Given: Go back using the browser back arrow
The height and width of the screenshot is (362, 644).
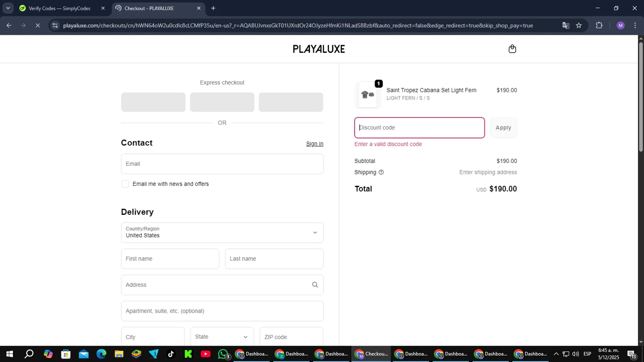Looking at the screenshot, I should pyautogui.click(x=9, y=26).
